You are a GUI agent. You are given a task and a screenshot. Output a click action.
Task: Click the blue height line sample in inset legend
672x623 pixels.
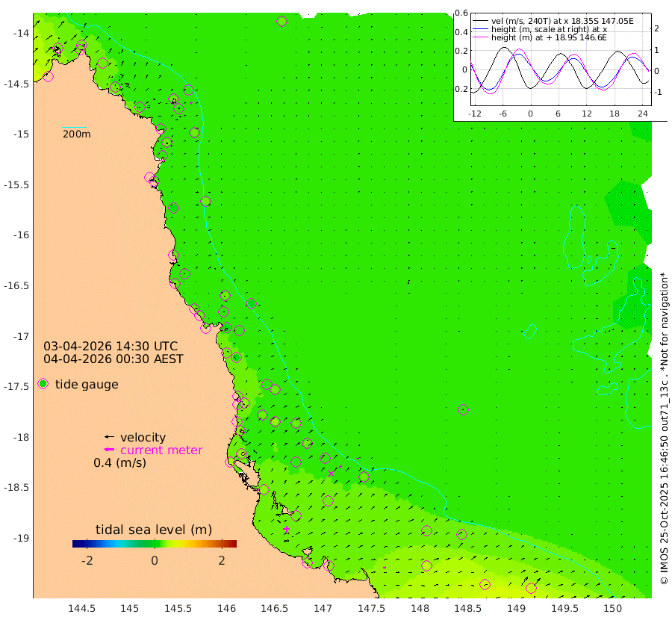coord(480,29)
